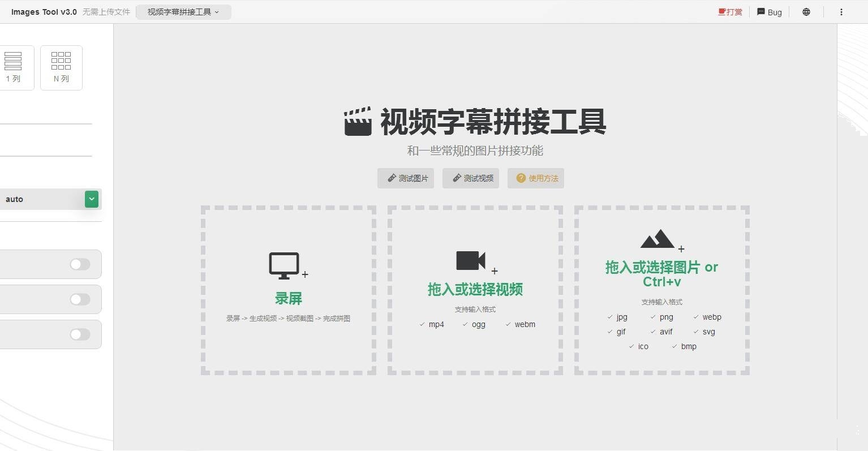Click the monitor icon above 录屏
The width and height of the screenshot is (868, 451).
click(285, 265)
